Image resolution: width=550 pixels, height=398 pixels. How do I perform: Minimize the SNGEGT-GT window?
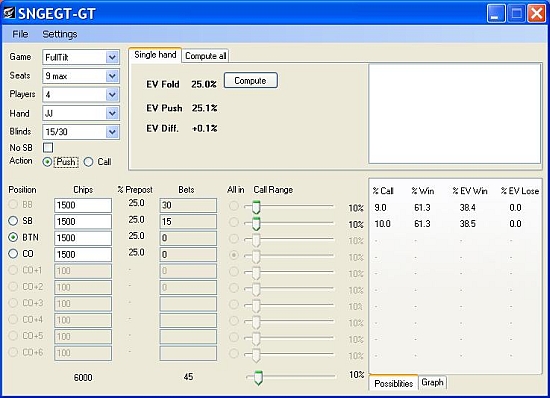[496, 13]
